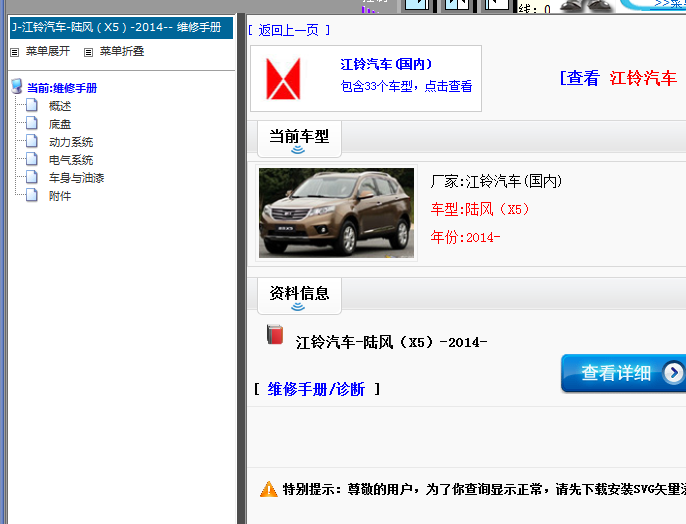
Task: Open the 附件 tree item
Action: click(x=60, y=196)
